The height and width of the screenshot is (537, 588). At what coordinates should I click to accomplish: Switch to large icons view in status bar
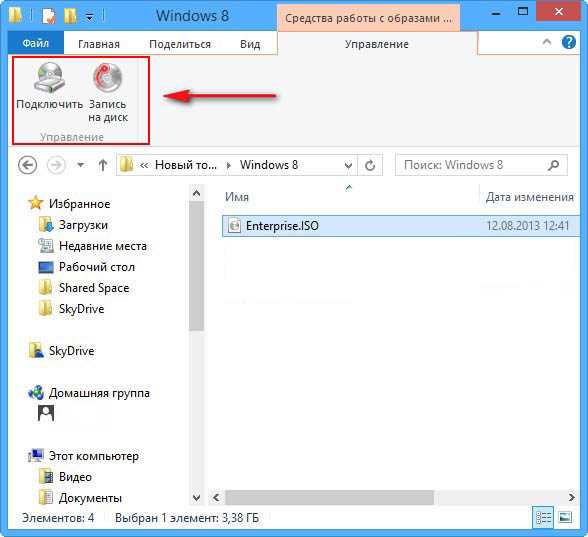[x=565, y=518]
